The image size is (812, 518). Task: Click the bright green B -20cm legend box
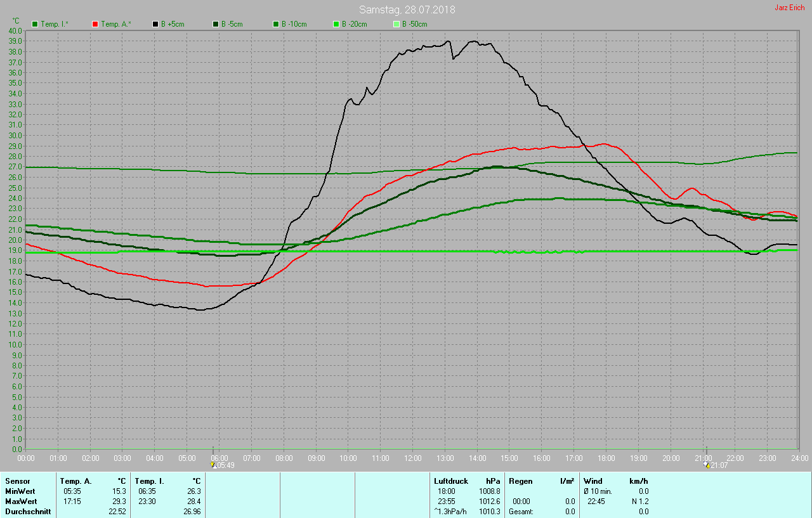pos(336,24)
